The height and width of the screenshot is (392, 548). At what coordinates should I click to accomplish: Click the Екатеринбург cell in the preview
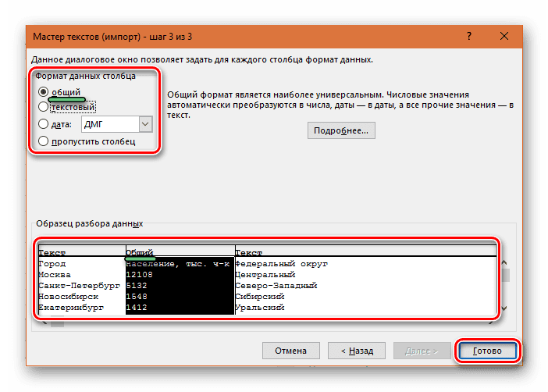(x=71, y=308)
